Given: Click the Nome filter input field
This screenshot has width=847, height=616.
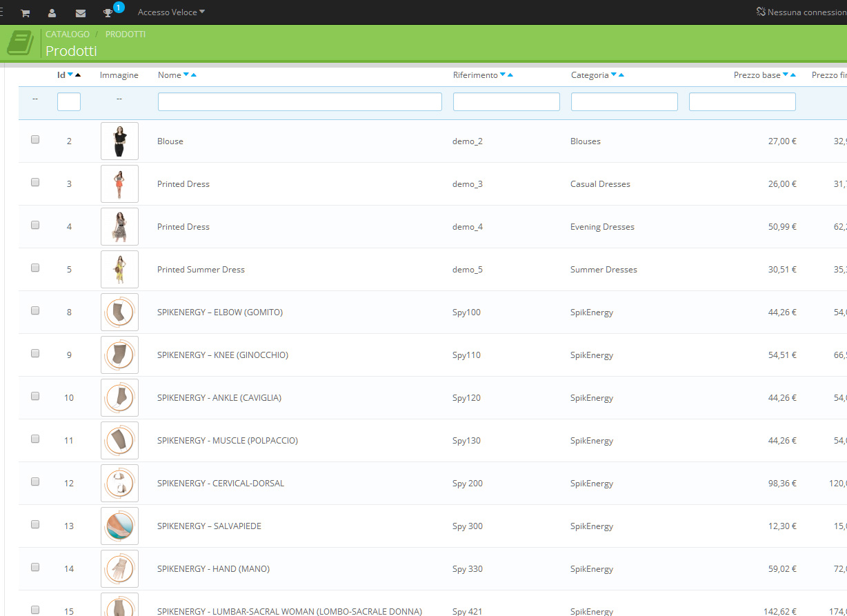Looking at the screenshot, I should tap(300, 102).
